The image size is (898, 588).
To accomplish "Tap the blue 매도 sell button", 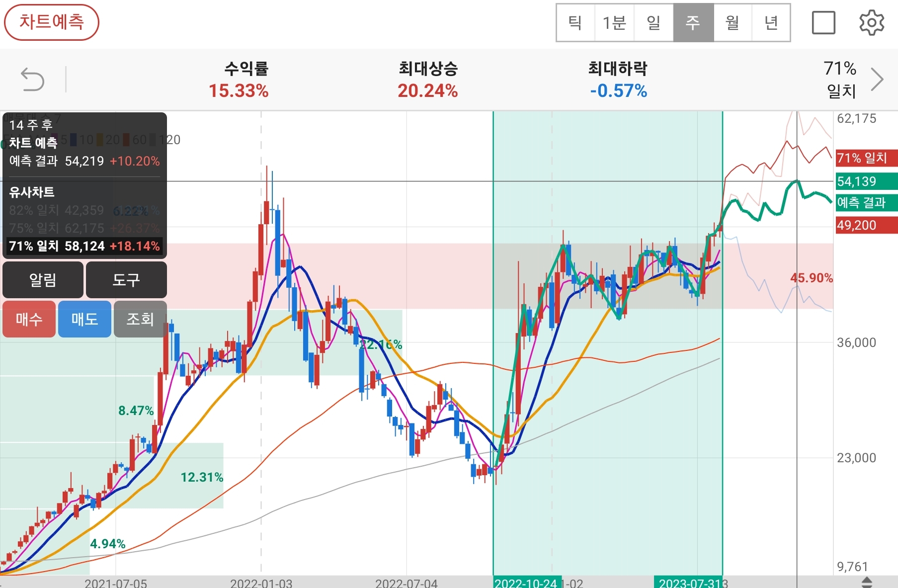I will (x=84, y=319).
